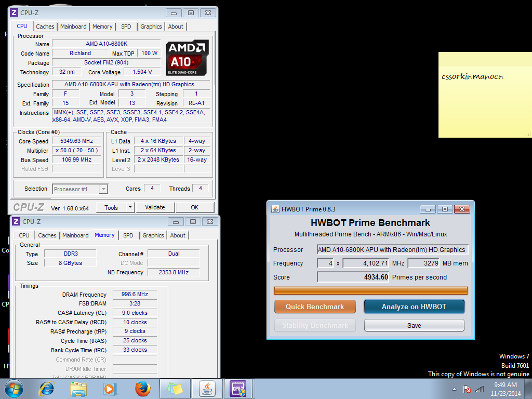This screenshot has height=399, width=532.
Task: Open Memory tab in top CPU-Z window
Action: (102, 26)
